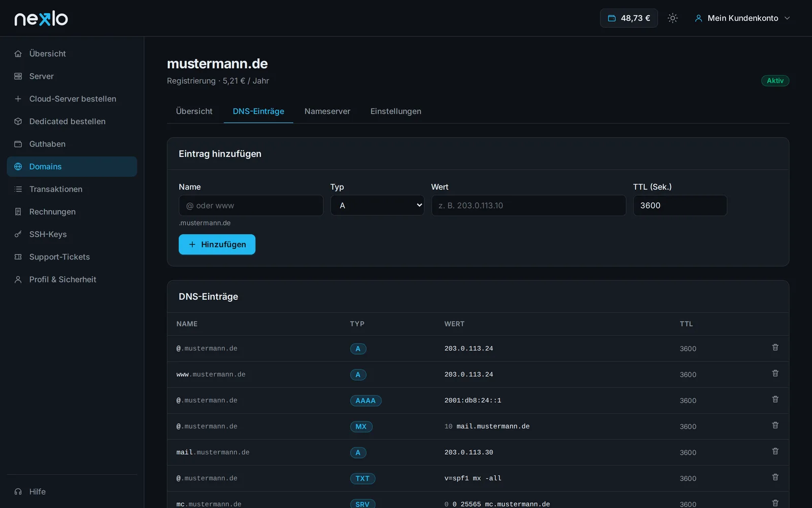This screenshot has height=508, width=812.
Task: Open the Einstellungen tab
Action: click(396, 111)
